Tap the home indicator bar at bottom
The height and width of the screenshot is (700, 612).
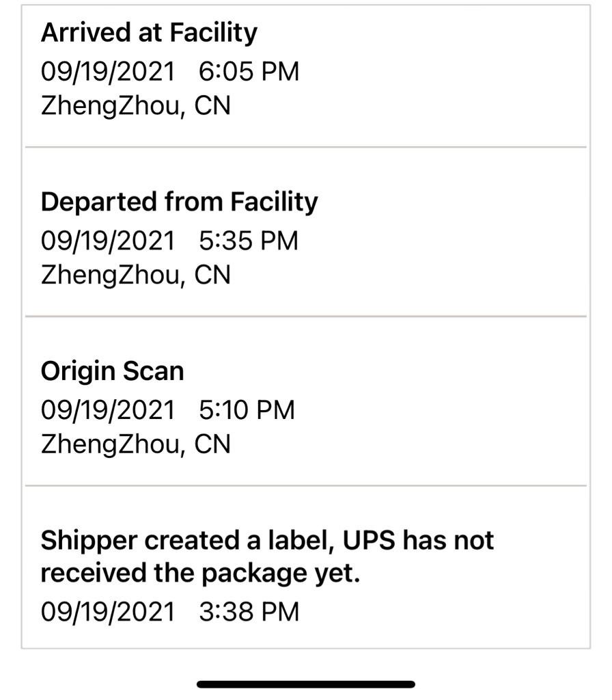(306, 684)
